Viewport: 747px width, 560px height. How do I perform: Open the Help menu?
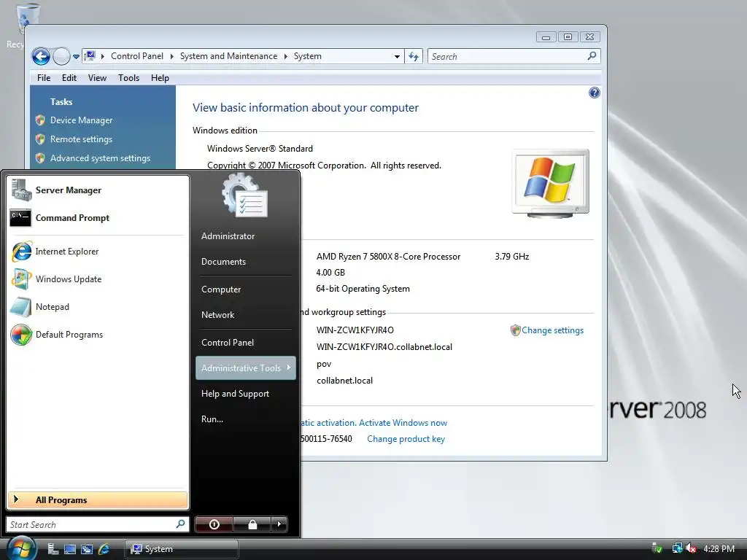pos(160,77)
